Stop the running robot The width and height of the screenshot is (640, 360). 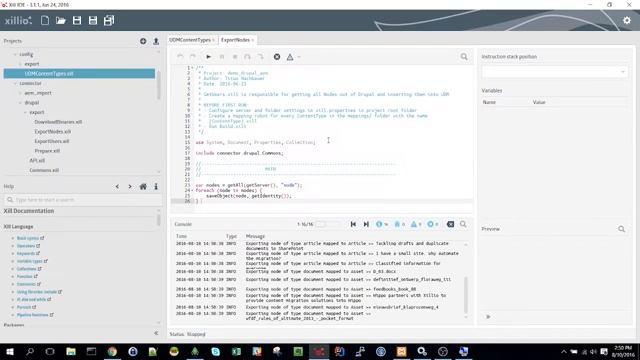tap(235, 57)
